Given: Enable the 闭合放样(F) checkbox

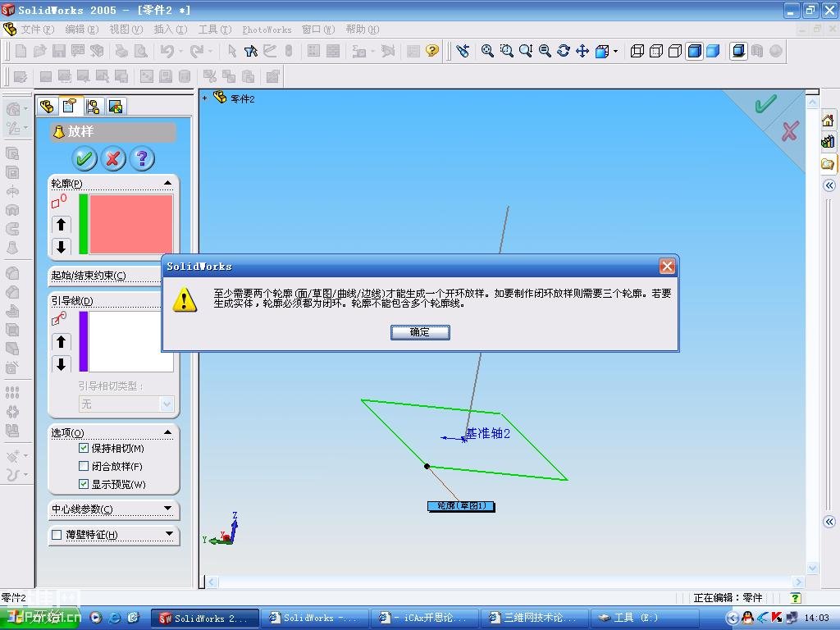Looking at the screenshot, I should point(84,466).
